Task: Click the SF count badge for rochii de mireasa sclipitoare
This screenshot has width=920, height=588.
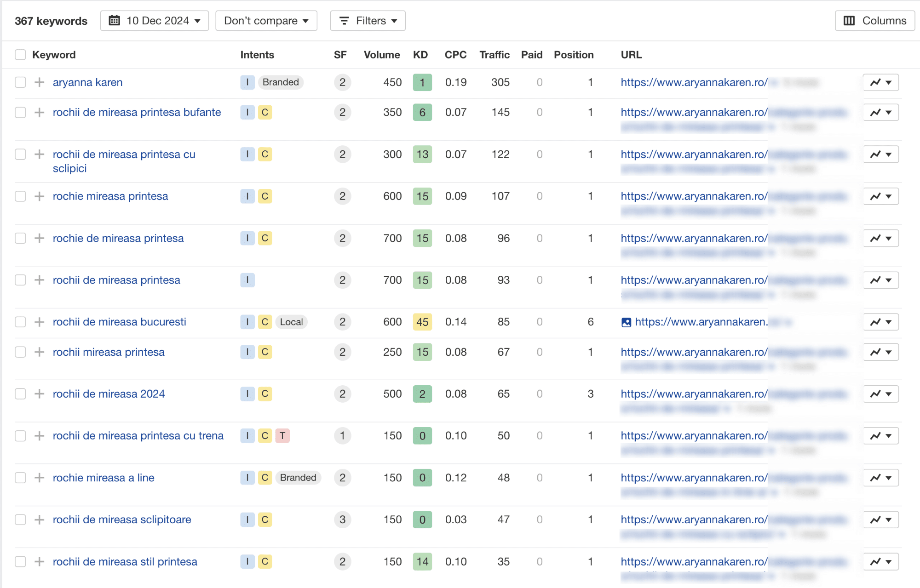Action: click(342, 519)
